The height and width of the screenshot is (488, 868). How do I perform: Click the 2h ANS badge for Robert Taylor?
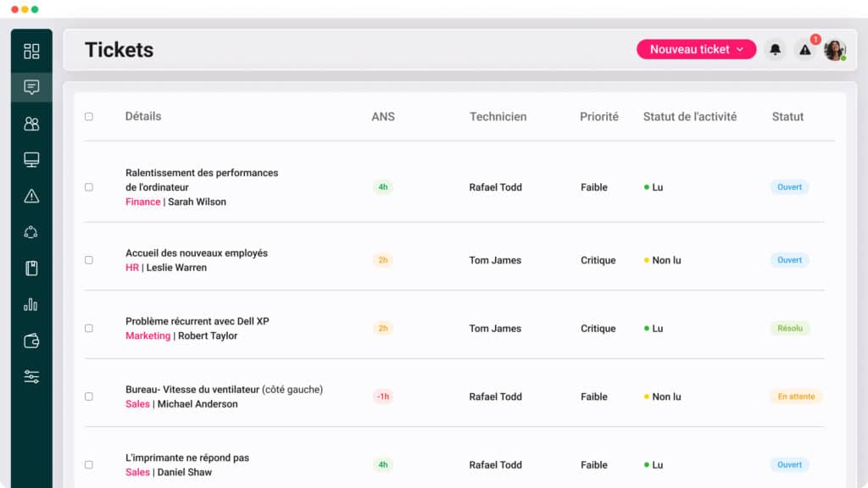coord(383,328)
